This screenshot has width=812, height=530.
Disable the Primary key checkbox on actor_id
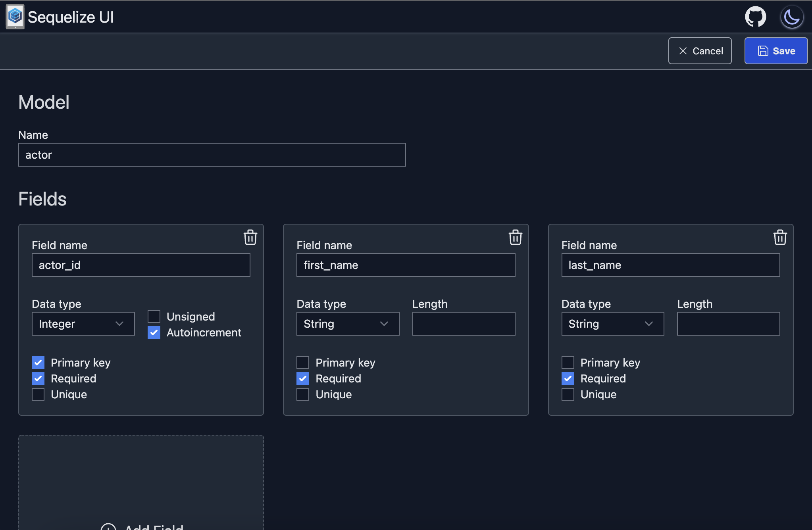[38, 362]
